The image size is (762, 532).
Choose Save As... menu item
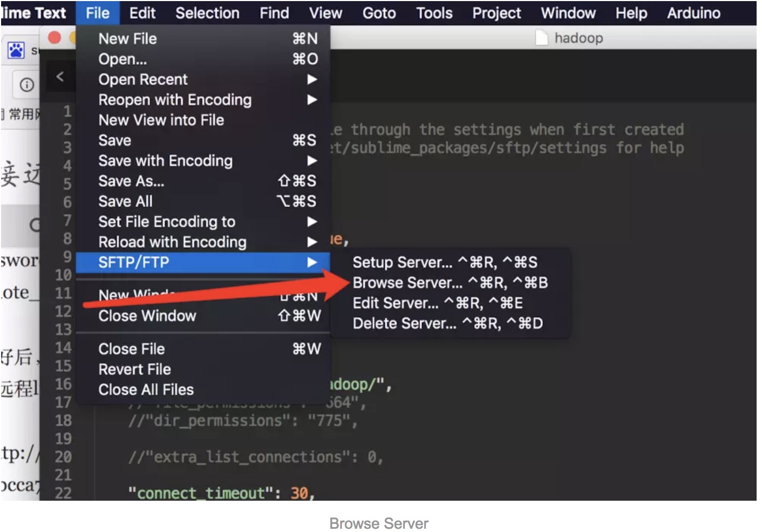(x=203, y=181)
